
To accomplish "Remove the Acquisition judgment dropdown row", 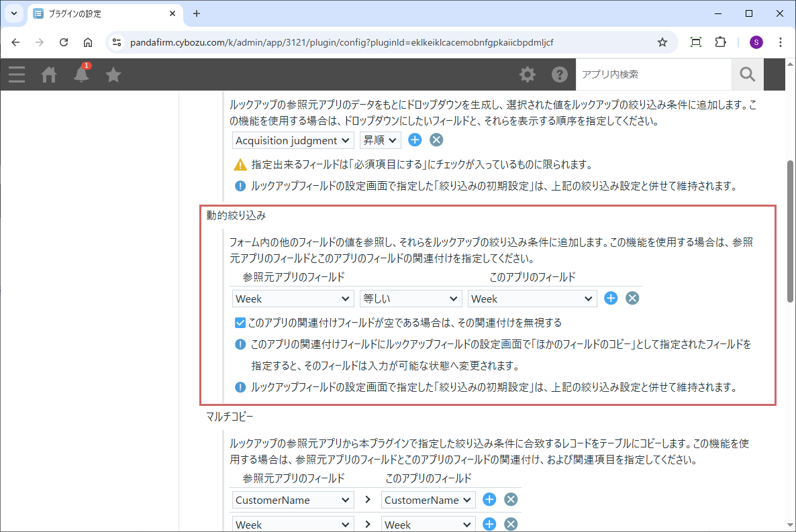I will [436, 140].
